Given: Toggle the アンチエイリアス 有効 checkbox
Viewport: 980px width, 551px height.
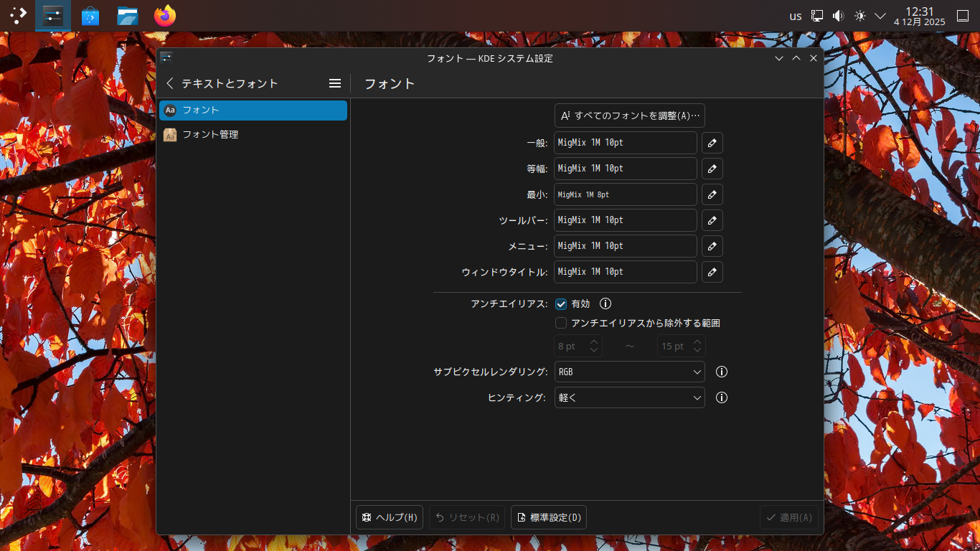Looking at the screenshot, I should (x=561, y=304).
